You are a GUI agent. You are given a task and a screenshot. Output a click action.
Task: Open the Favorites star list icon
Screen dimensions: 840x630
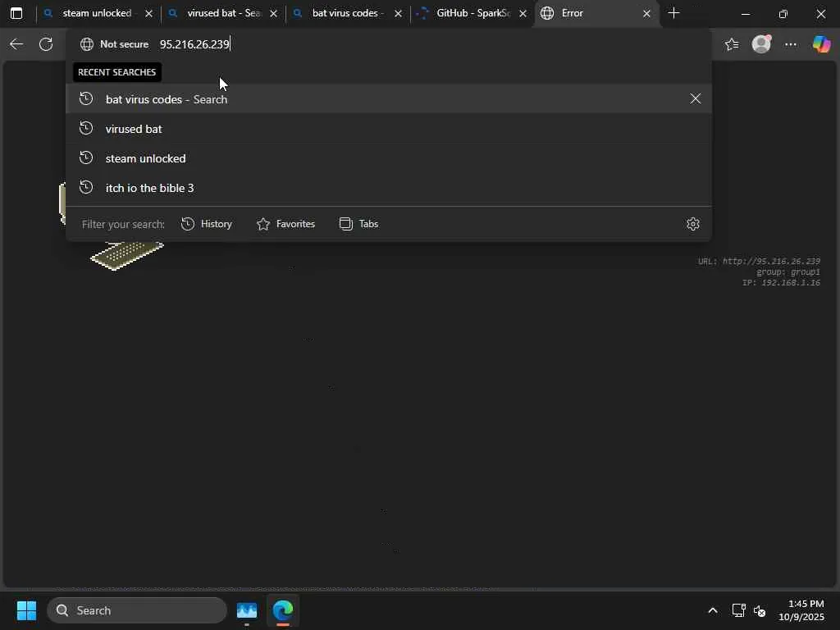(732, 44)
